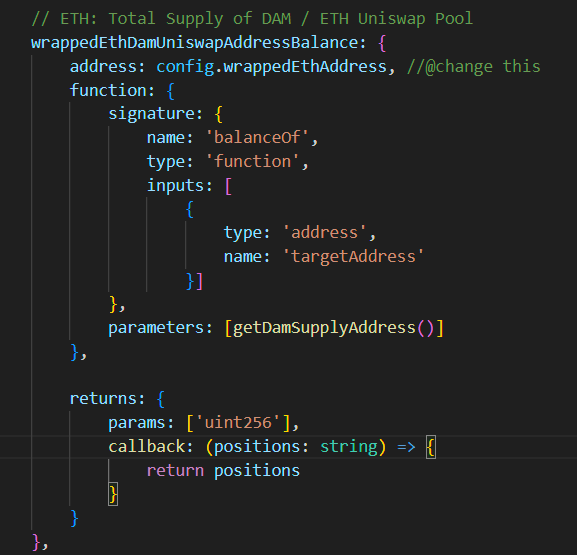Image resolution: width=577 pixels, height=555 pixels.
Task: Click the 'function' string value
Action: (252, 162)
